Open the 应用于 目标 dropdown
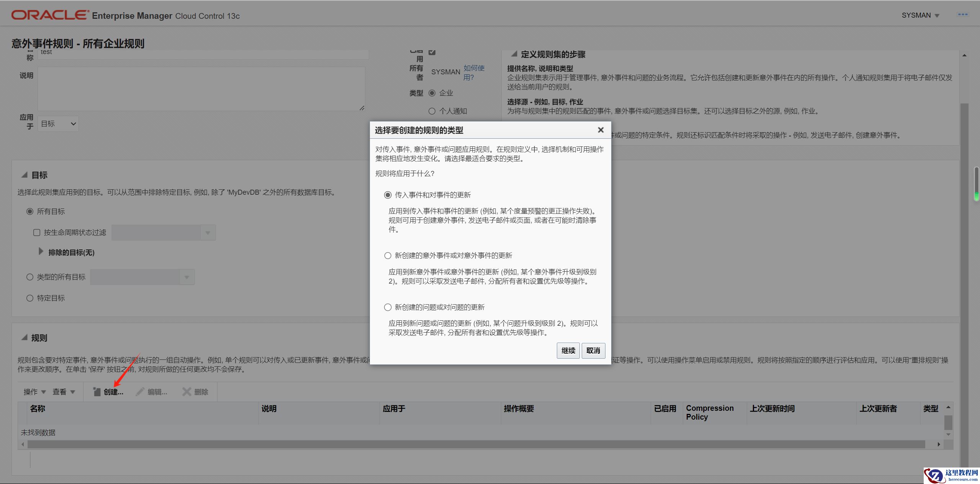Viewport: 980px width, 484px height. pos(58,124)
